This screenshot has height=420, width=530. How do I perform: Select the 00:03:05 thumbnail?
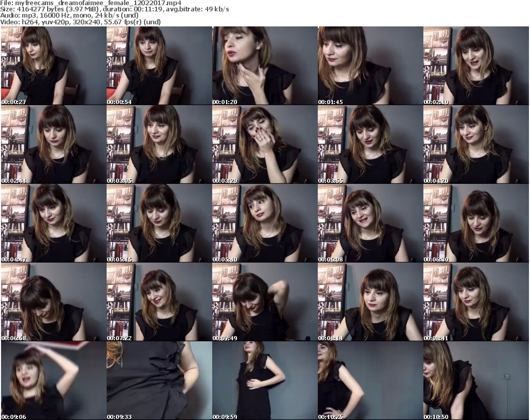(159, 144)
